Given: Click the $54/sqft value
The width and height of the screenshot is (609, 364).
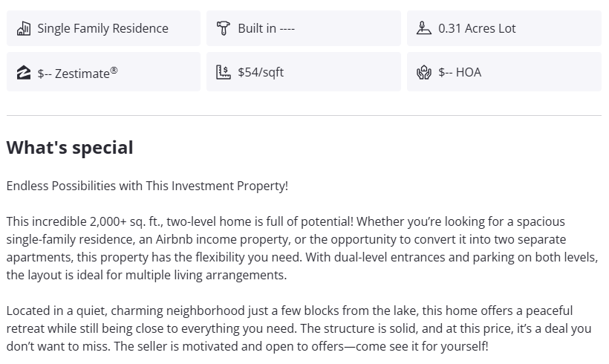Looking at the screenshot, I should point(261,73).
